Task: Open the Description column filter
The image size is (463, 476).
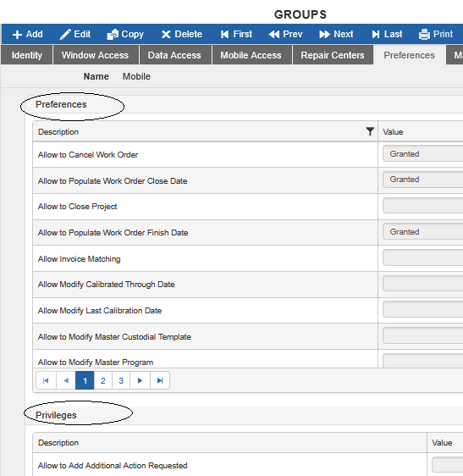Action: point(370,132)
